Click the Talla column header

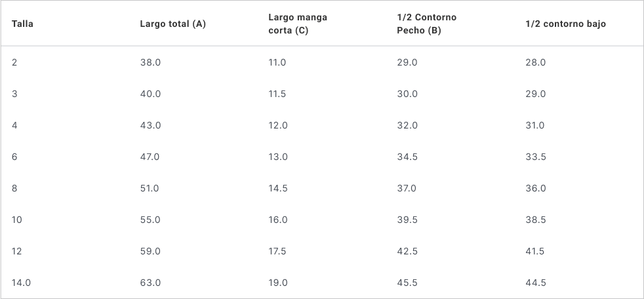click(x=23, y=24)
